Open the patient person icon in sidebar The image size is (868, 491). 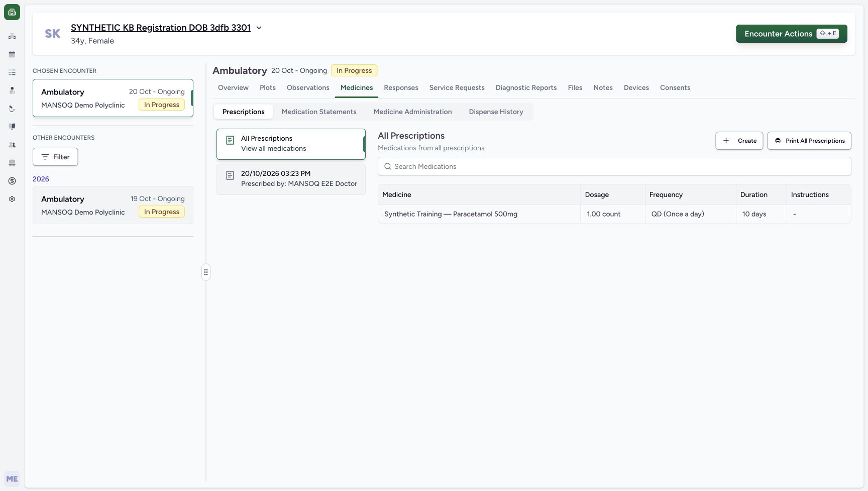point(12,90)
